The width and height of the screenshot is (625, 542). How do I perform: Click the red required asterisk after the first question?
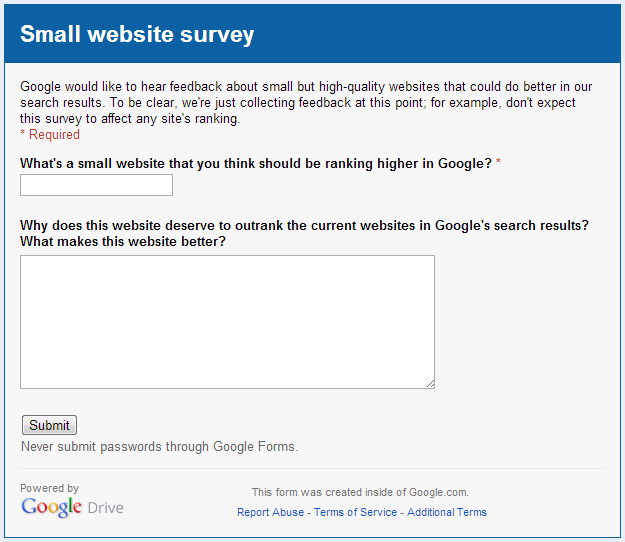pyautogui.click(x=498, y=164)
